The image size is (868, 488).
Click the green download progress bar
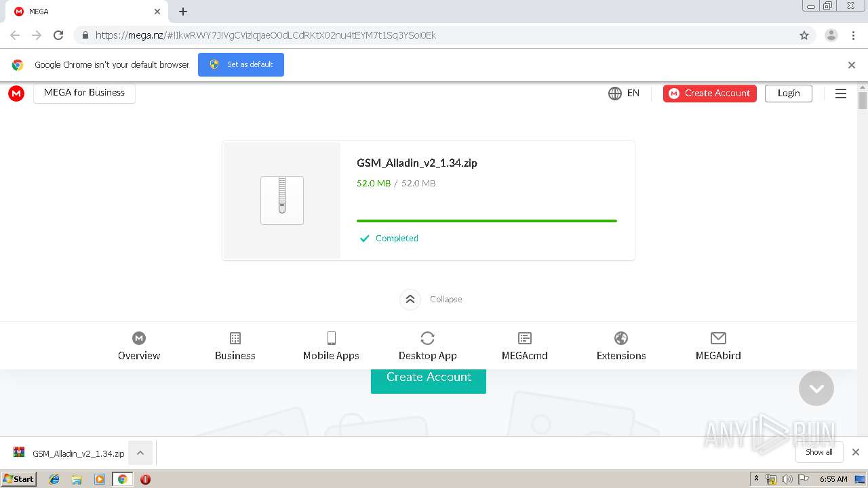coord(487,221)
